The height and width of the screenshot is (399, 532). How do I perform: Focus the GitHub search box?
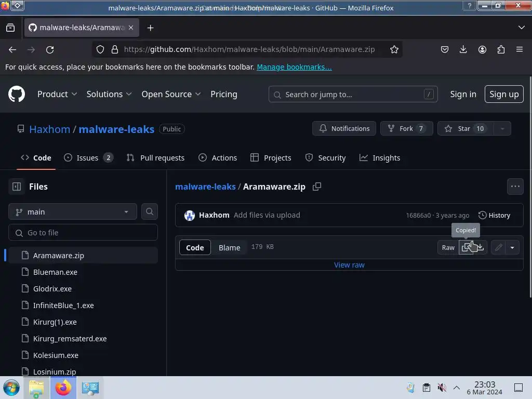coord(353,94)
